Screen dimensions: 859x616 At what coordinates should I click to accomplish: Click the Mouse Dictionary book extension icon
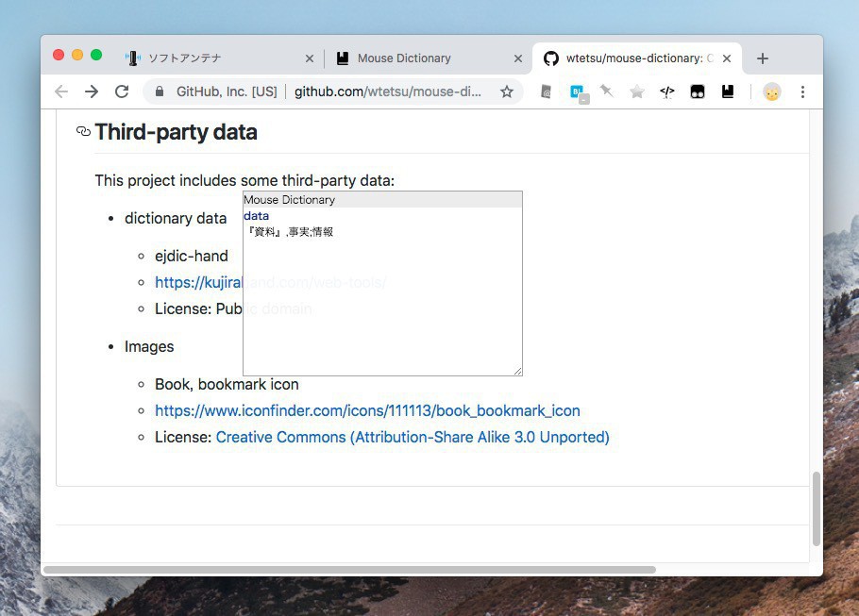click(728, 92)
